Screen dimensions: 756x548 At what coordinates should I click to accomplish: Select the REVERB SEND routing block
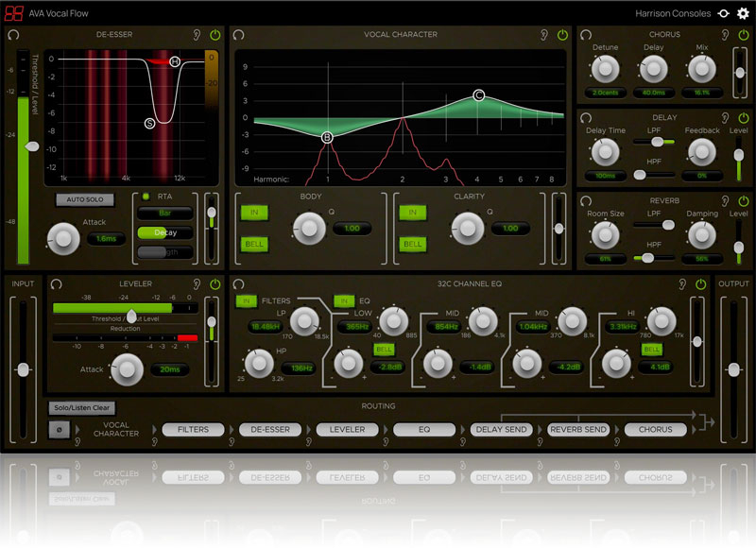[x=578, y=429]
